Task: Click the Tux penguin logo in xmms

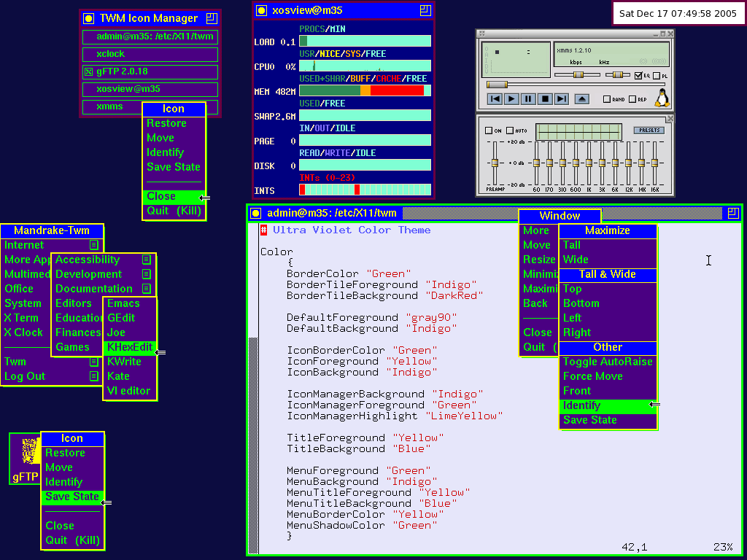Action: pos(662,97)
